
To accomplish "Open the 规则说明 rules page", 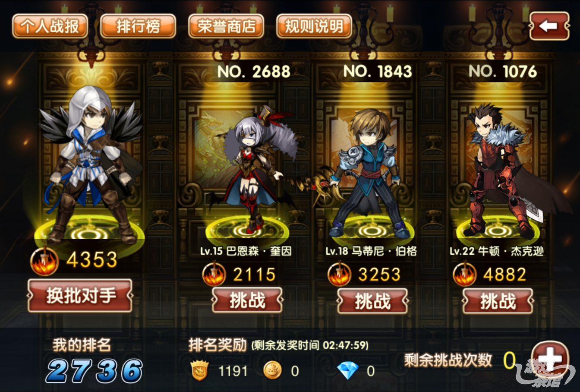I will click(x=314, y=26).
